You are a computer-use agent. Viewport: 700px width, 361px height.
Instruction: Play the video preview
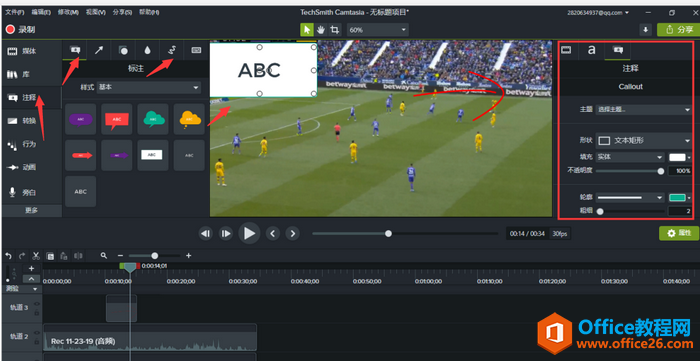coord(249,233)
